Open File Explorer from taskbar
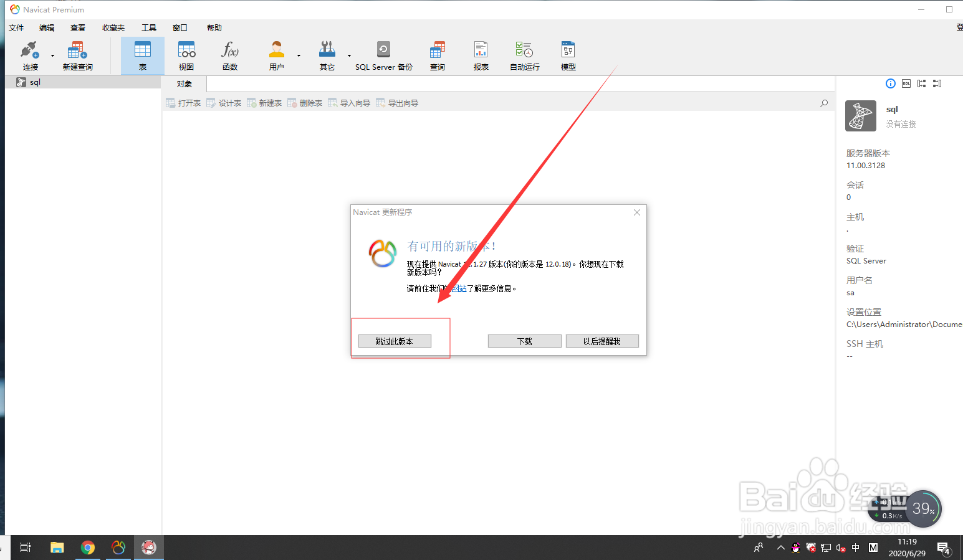This screenshot has height=560, width=963. coord(57,548)
